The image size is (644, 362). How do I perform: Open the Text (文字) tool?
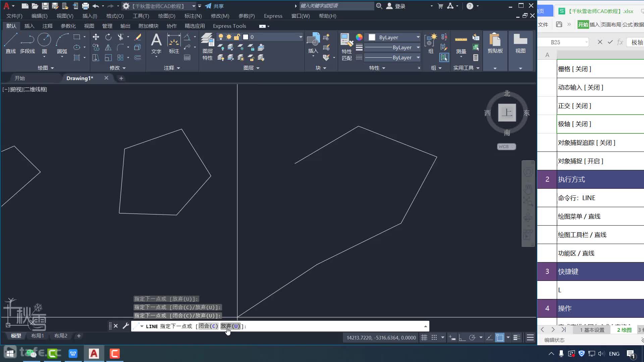(x=156, y=44)
